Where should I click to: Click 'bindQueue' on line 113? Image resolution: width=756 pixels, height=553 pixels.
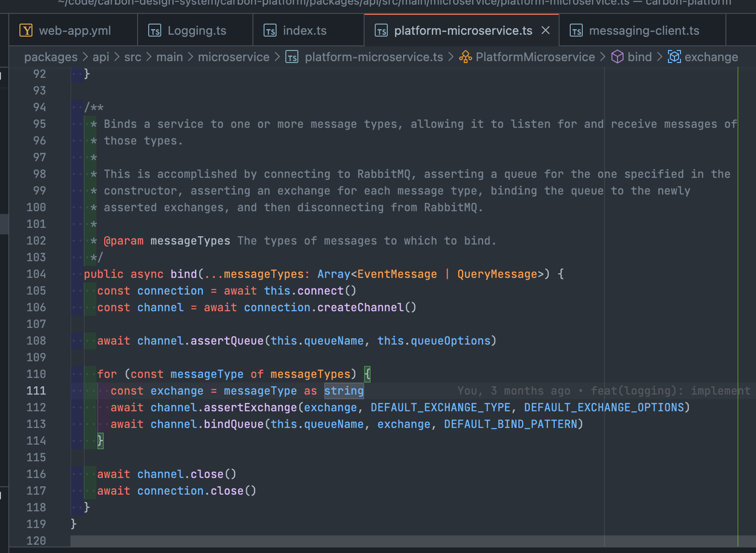pos(234,424)
